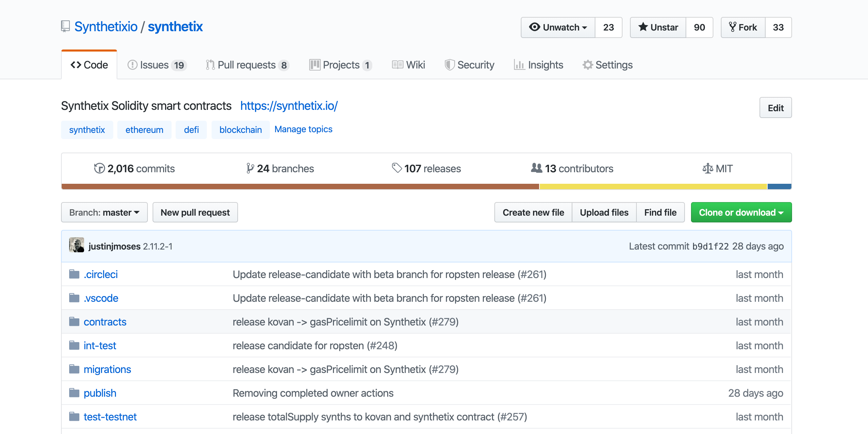Image resolution: width=868 pixels, height=434 pixels.
Task: Click justinjmoses avatar thumbnail
Action: pos(77,245)
